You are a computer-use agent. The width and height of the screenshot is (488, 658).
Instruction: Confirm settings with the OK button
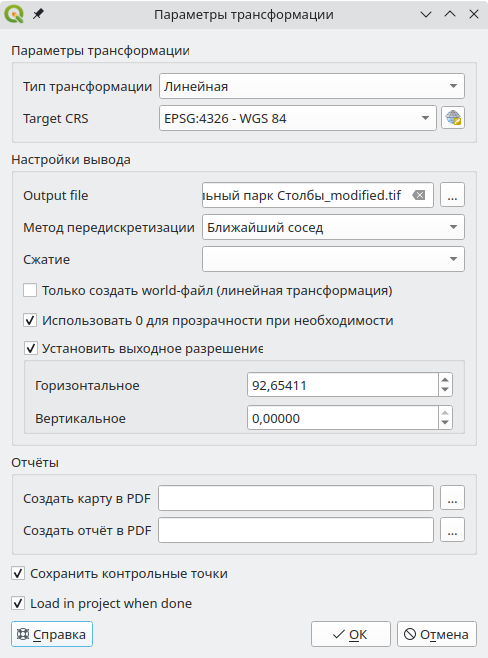tap(350, 634)
